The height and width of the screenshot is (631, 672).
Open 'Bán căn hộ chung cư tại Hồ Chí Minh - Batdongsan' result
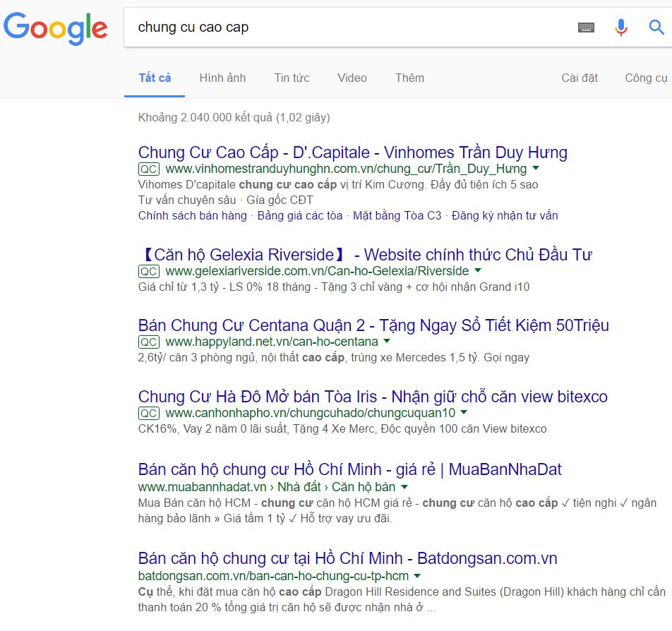coord(347,558)
